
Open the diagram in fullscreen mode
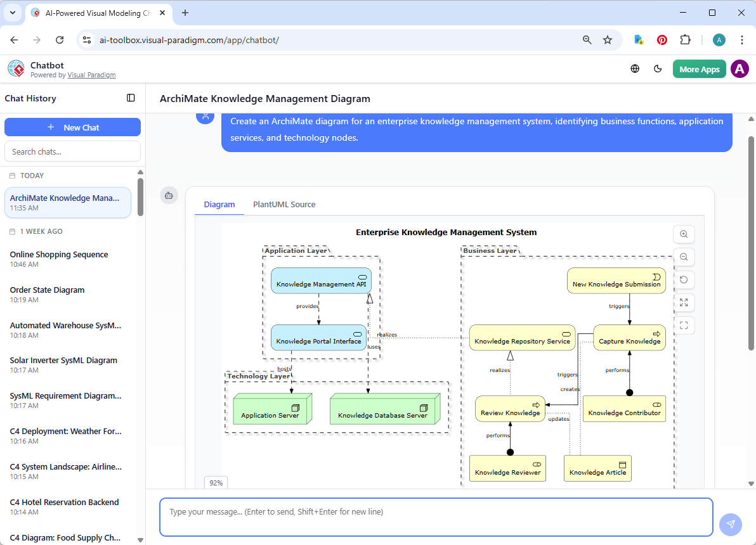point(684,325)
